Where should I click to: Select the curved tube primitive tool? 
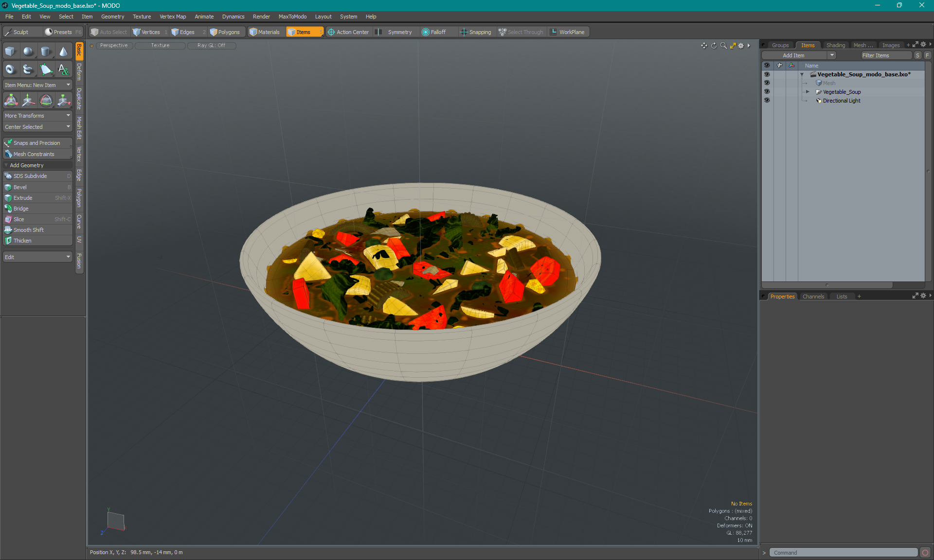click(x=28, y=69)
